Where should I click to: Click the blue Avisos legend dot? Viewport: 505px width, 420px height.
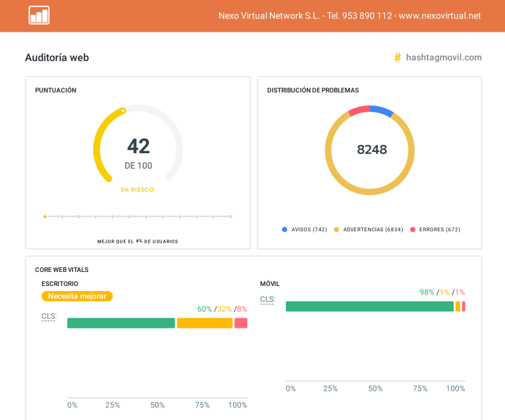(x=285, y=229)
